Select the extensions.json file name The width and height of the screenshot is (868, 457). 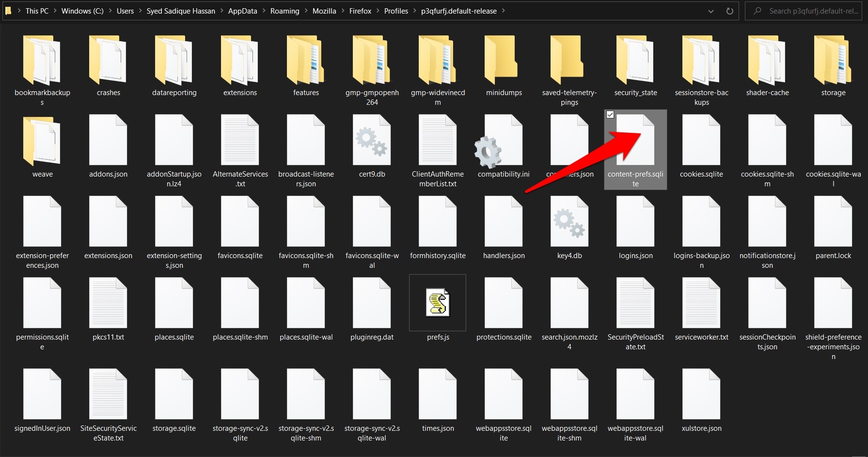(108, 256)
